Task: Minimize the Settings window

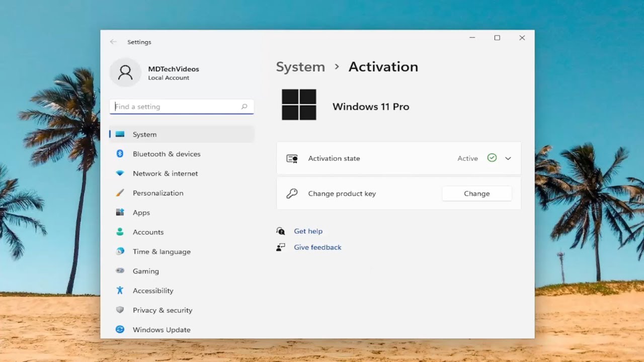Action: click(x=472, y=38)
